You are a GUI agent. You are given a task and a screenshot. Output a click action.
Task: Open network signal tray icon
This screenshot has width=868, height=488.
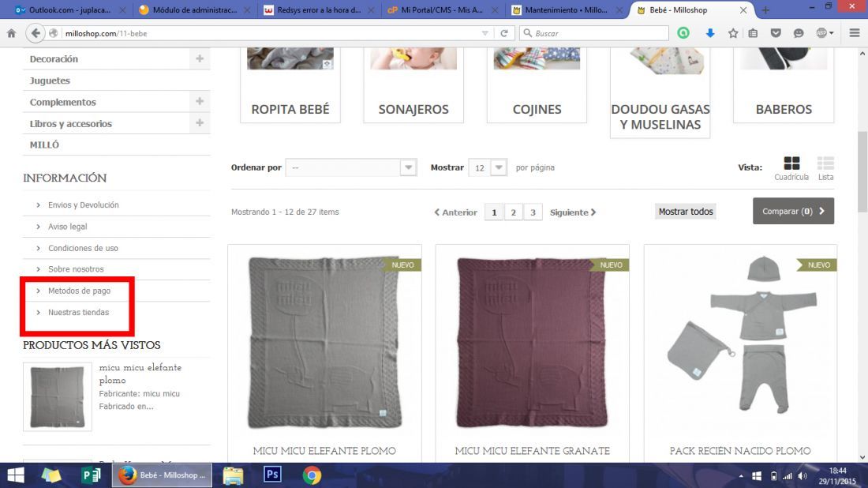point(788,476)
